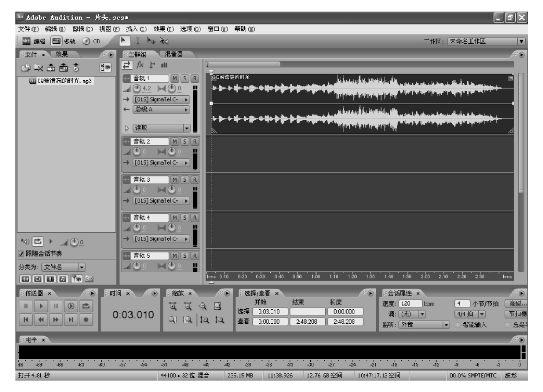
Task: Click the 节拍器 metronome button
Action: [517, 314]
